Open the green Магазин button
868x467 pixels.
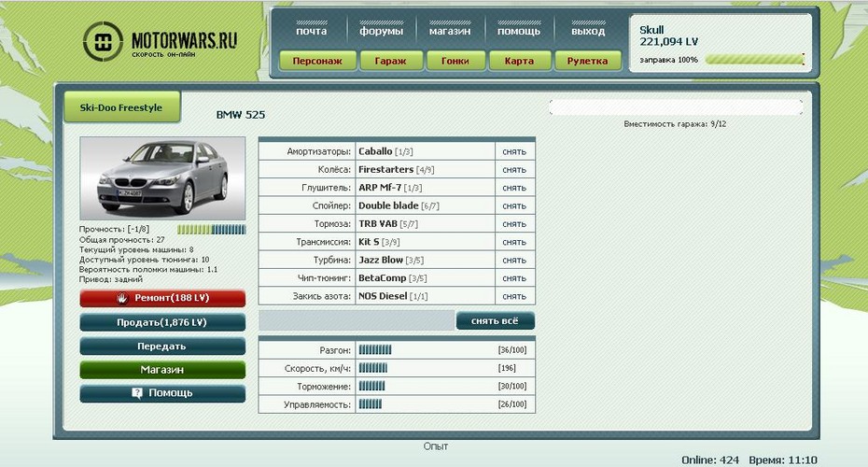(x=162, y=370)
